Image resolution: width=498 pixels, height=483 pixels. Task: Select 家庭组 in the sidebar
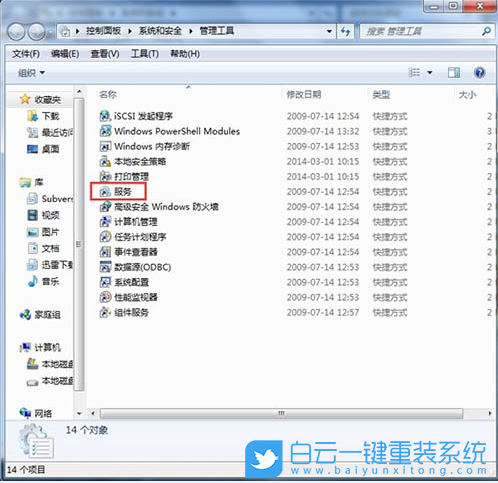40,315
